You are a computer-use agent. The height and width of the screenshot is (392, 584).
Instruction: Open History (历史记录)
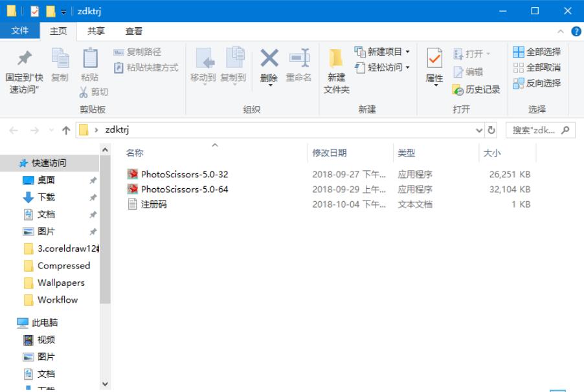tap(476, 89)
